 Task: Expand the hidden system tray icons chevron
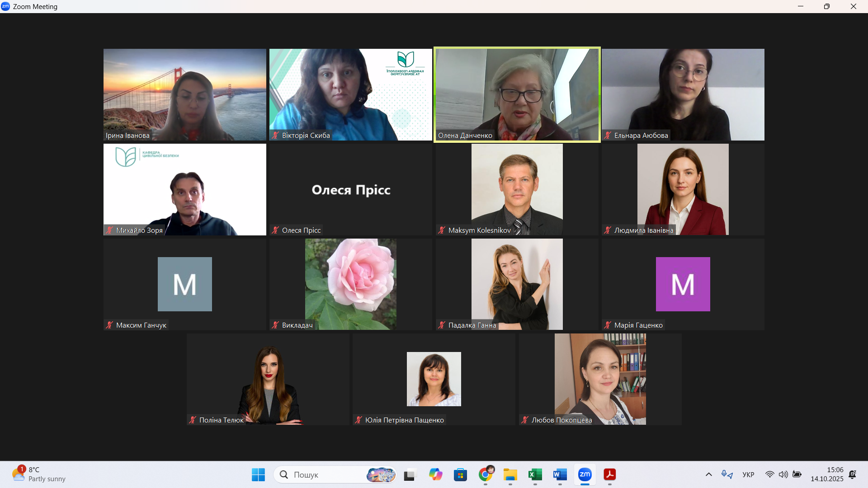coord(708,474)
